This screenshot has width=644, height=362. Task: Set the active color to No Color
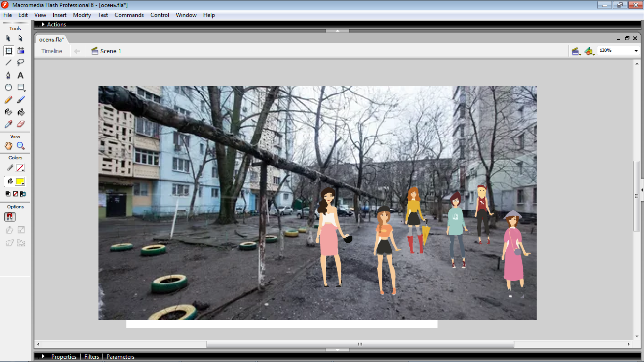click(16, 194)
